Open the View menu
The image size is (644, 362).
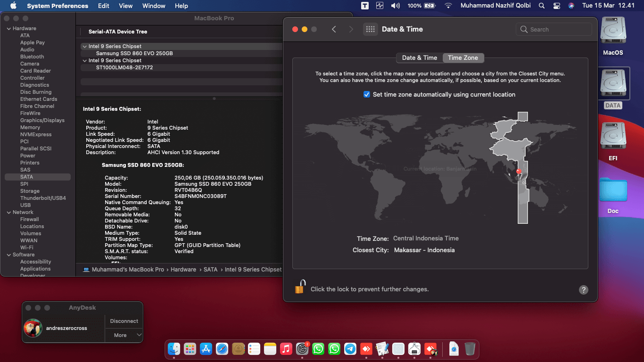coord(126,6)
